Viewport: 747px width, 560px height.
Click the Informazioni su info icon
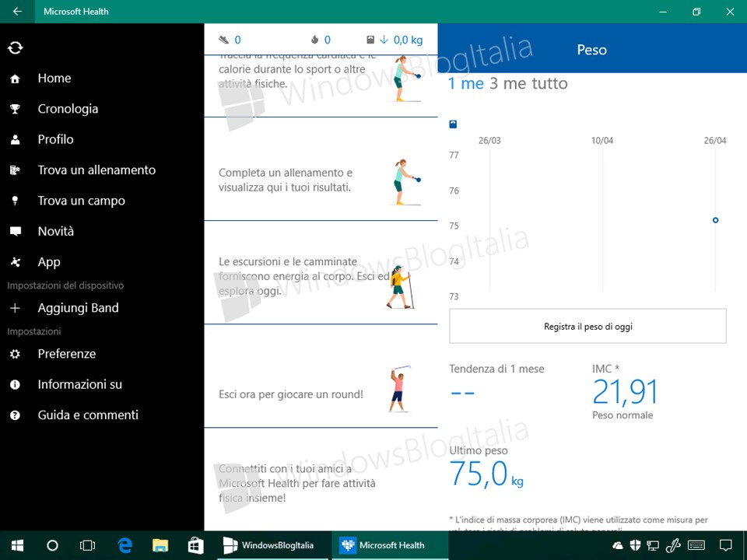tap(16, 384)
